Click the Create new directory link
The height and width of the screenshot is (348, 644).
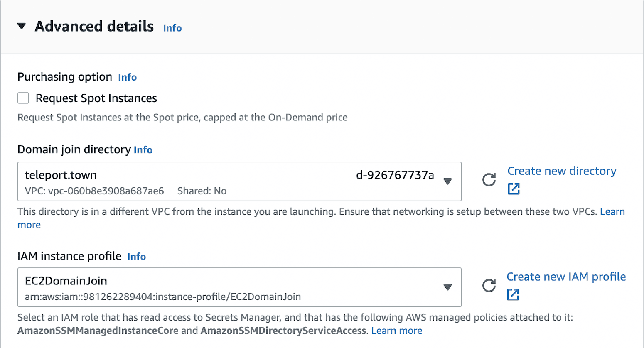click(562, 171)
